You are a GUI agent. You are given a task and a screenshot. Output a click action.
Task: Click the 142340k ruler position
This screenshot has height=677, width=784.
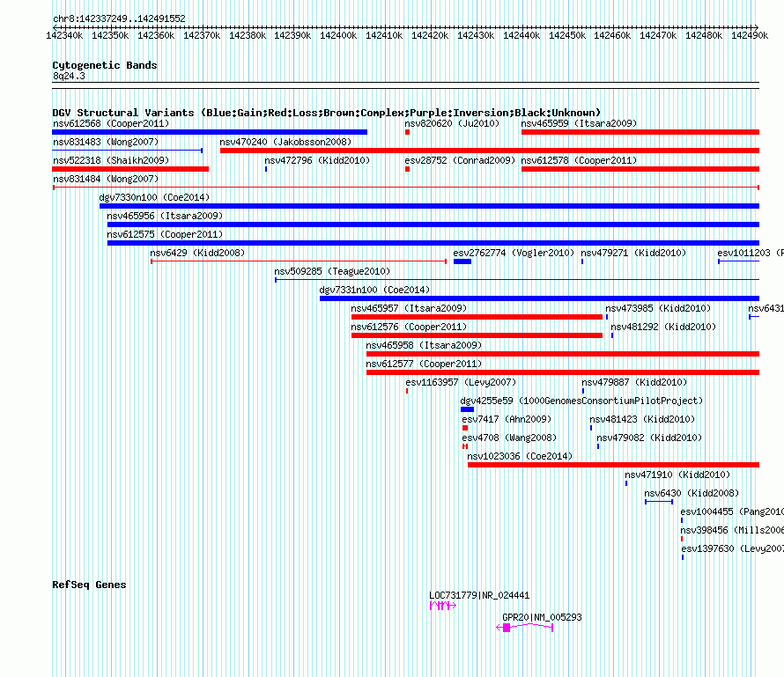(64, 35)
